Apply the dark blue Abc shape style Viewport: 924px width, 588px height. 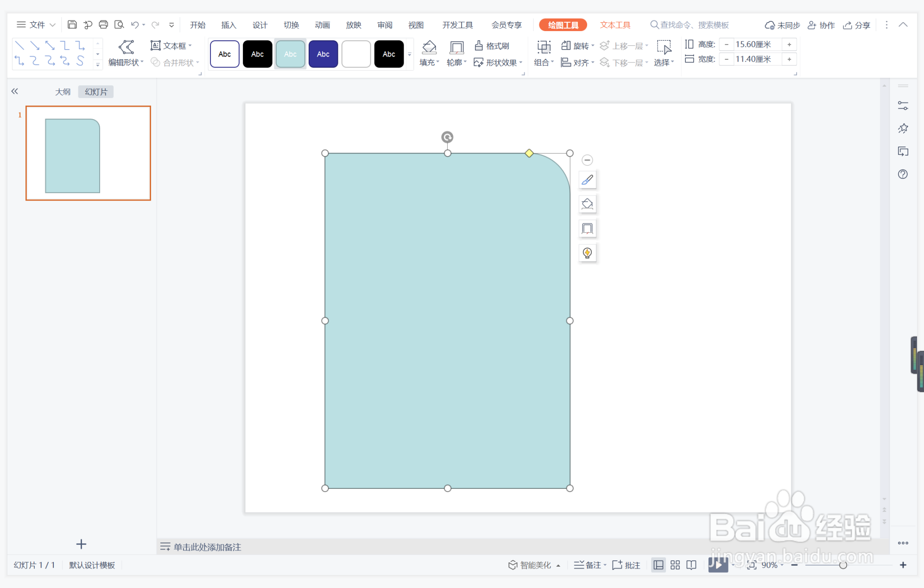point(323,54)
